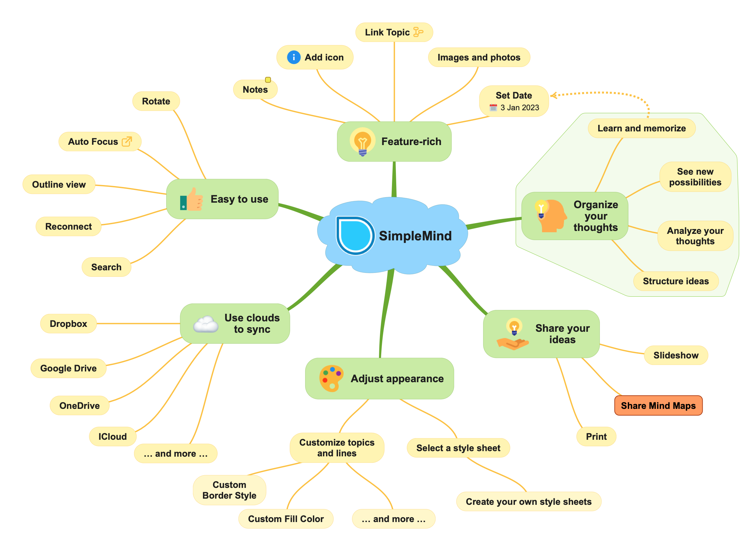756x551 pixels.
Task: Expand the Organize your thoughts octagon
Action: pos(599,214)
